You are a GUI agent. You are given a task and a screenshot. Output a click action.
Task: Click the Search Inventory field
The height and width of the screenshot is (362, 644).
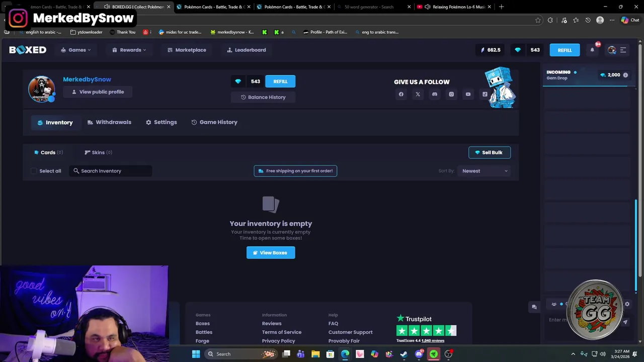(111, 171)
